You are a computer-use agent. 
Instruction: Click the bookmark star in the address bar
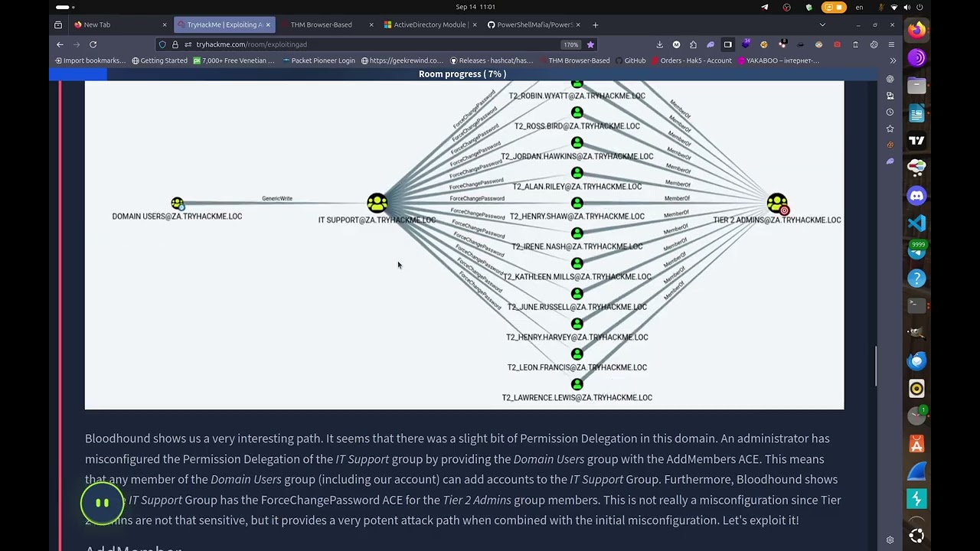click(x=590, y=44)
